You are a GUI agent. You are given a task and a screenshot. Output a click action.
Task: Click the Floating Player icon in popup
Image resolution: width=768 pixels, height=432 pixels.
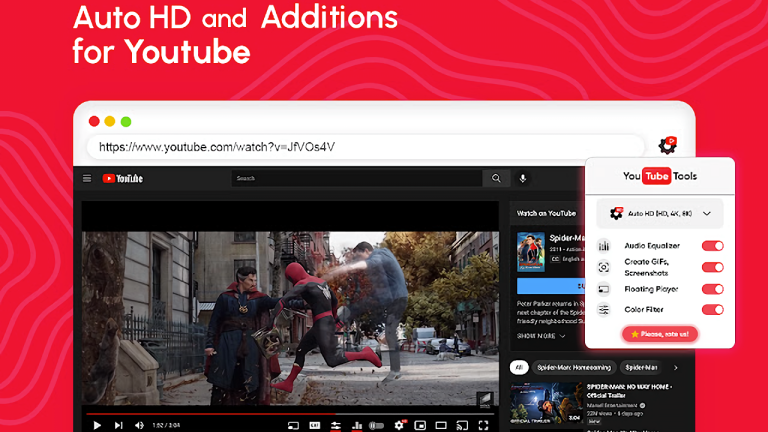(603, 289)
